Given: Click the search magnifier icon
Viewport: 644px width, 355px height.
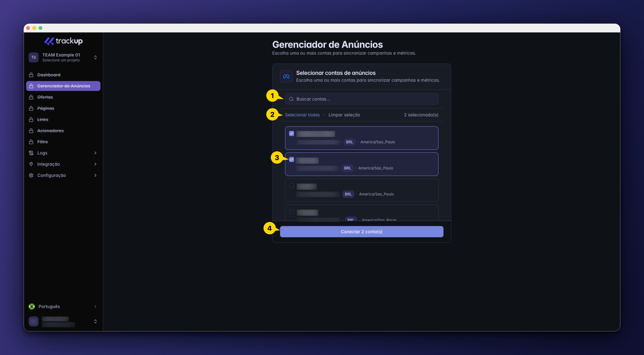Looking at the screenshot, I should [x=291, y=99].
